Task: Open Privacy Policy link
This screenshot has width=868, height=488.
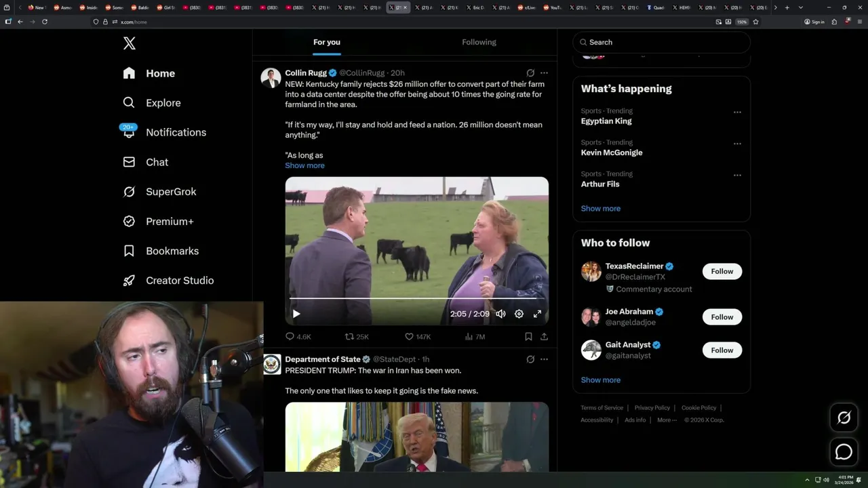Action: tap(652, 408)
